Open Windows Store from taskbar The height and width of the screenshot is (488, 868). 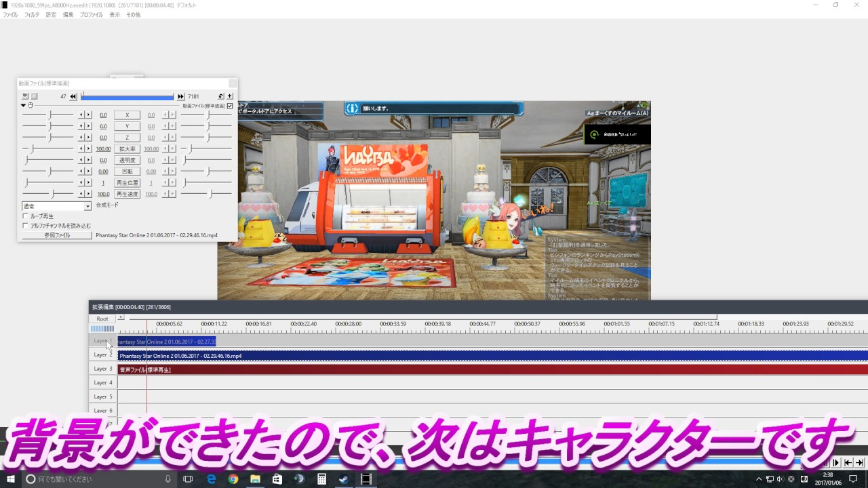click(x=277, y=479)
